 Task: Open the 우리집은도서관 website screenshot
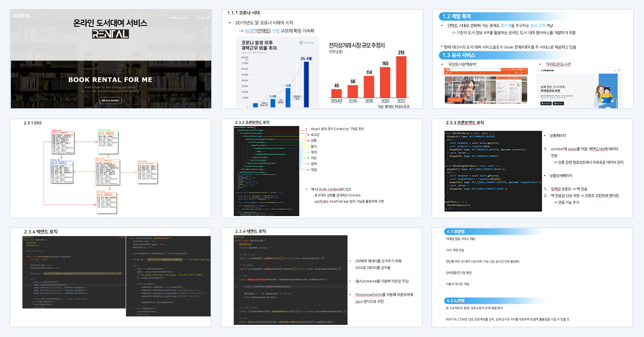(x=579, y=88)
